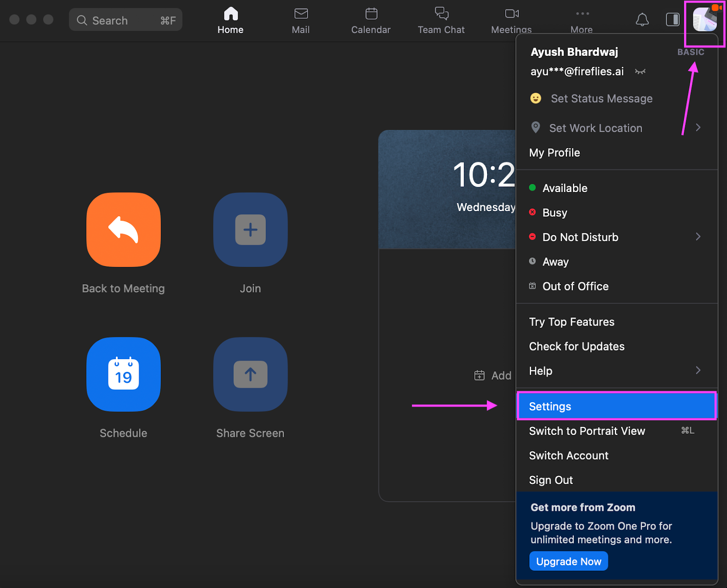The height and width of the screenshot is (588, 727).
Task: Open Share Screen
Action: 250,375
